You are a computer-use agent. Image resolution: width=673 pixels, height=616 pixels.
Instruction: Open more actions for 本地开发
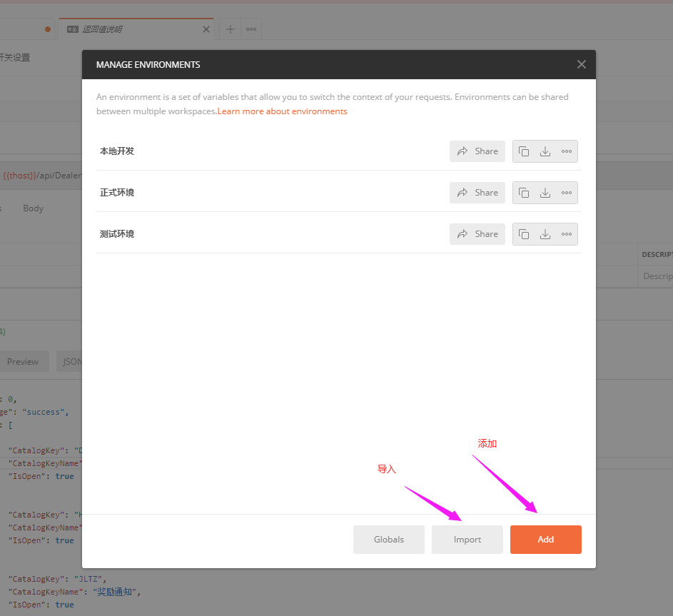point(567,151)
